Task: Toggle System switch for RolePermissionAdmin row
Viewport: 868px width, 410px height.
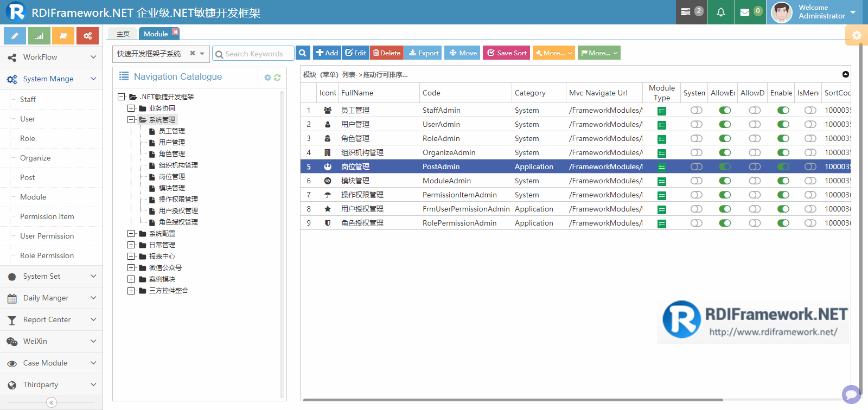Action: (x=697, y=223)
